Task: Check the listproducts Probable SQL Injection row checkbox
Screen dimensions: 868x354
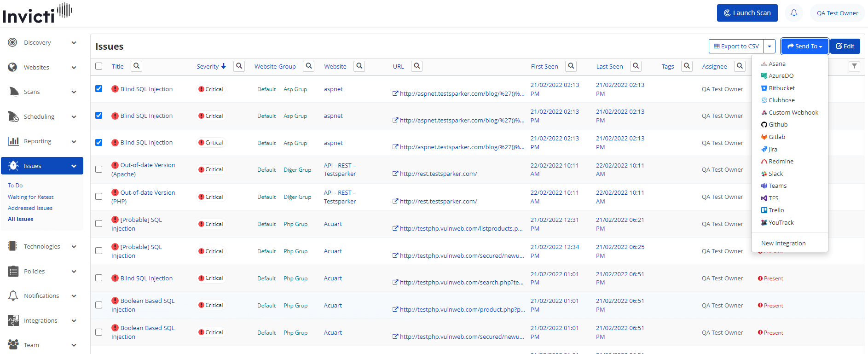Action: click(98, 223)
